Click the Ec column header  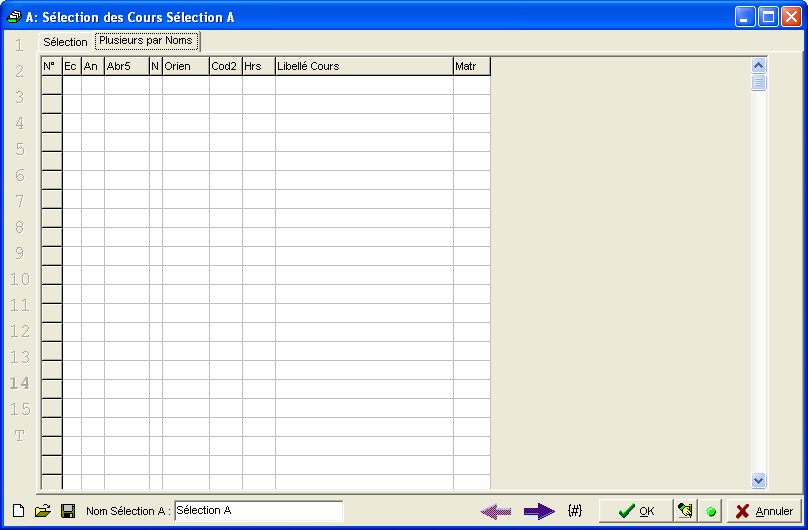pyautogui.click(x=72, y=66)
